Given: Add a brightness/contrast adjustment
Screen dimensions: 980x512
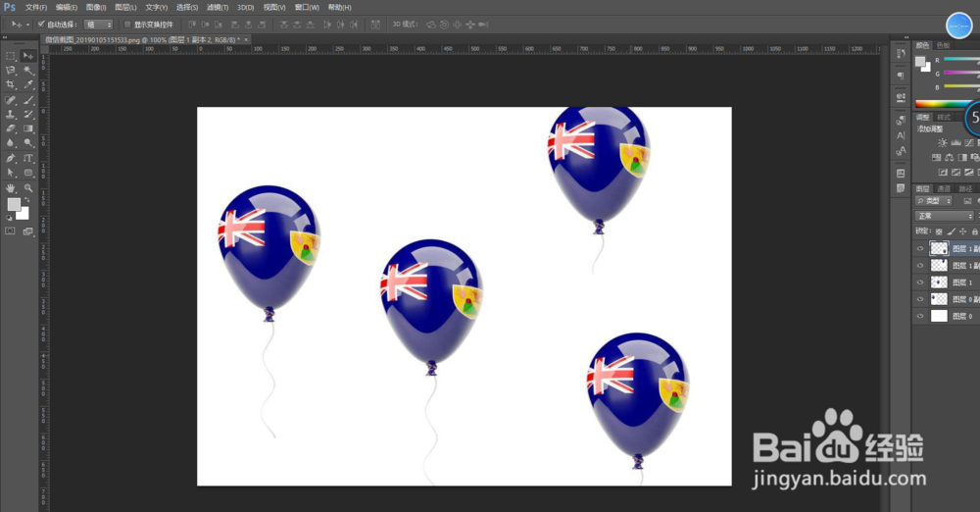Looking at the screenshot, I should point(942,143).
